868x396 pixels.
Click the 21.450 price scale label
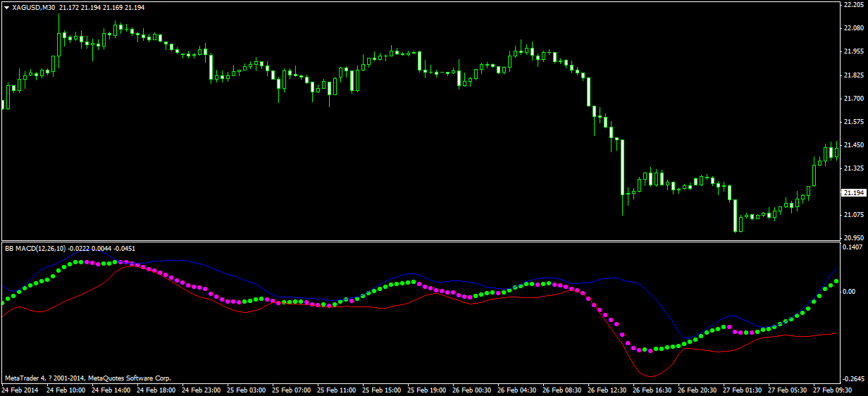pyautogui.click(x=852, y=144)
